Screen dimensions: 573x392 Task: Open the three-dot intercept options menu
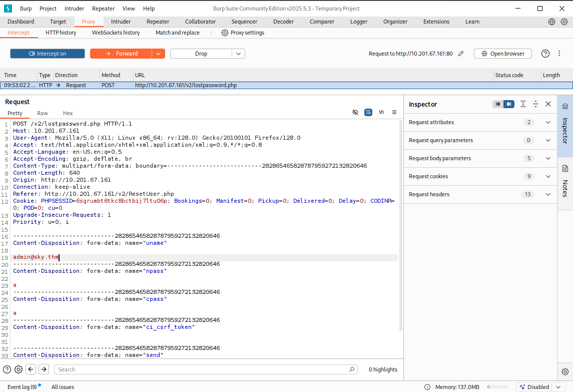pyautogui.click(x=559, y=54)
